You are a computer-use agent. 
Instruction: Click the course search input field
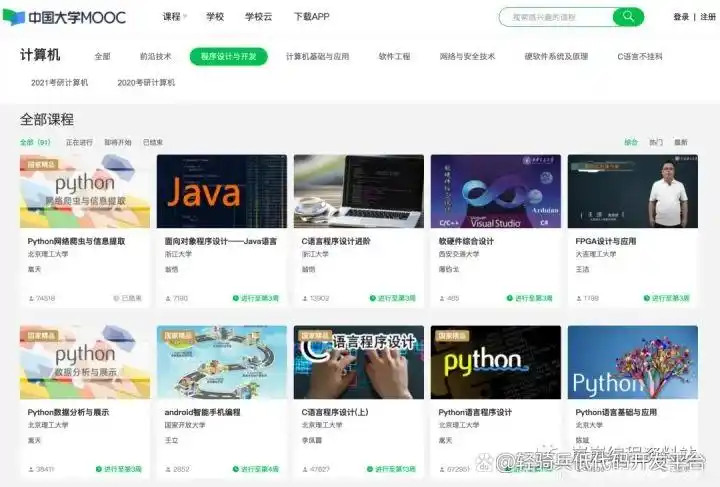[x=555, y=17]
